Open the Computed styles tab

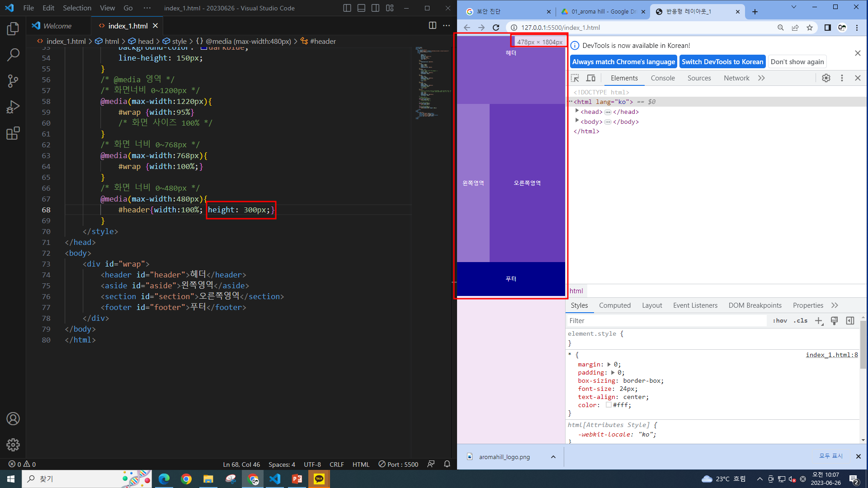click(x=614, y=305)
